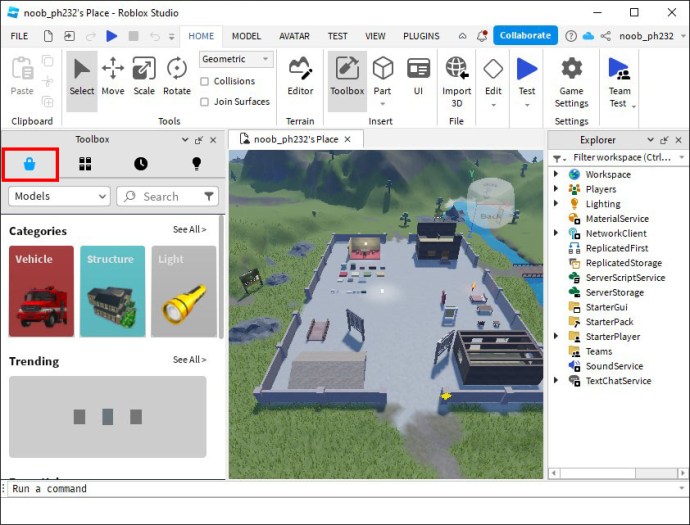Image resolution: width=690 pixels, height=525 pixels.
Task: Toggle the Toolbox button in ribbon
Action: 347,75
